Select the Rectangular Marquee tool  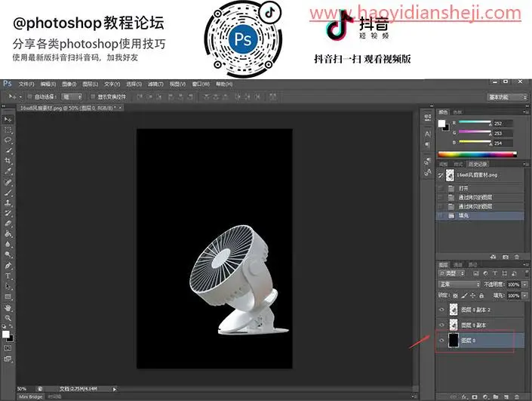pos(8,130)
